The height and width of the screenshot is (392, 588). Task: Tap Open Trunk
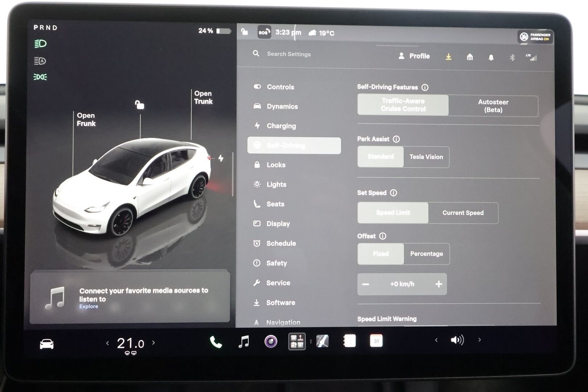[x=203, y=97]
